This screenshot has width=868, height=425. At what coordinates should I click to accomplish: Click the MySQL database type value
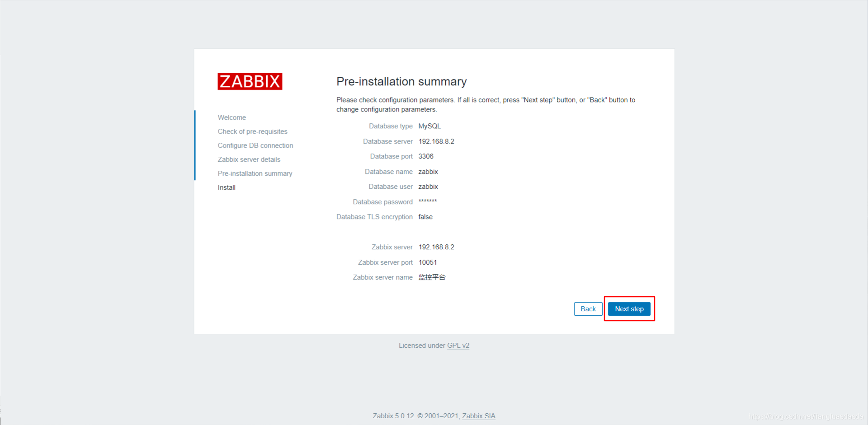[x=429, y=126]
